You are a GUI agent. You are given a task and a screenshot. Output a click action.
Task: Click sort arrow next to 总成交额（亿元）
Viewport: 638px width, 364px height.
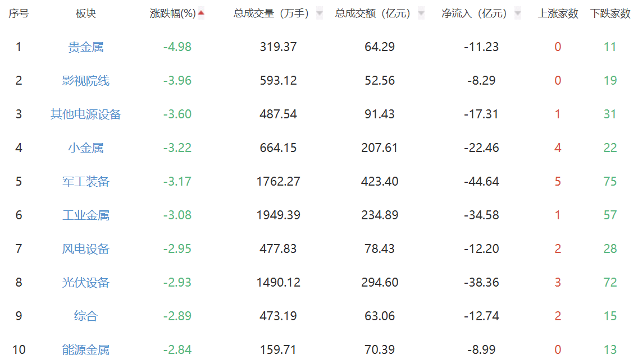421,13
